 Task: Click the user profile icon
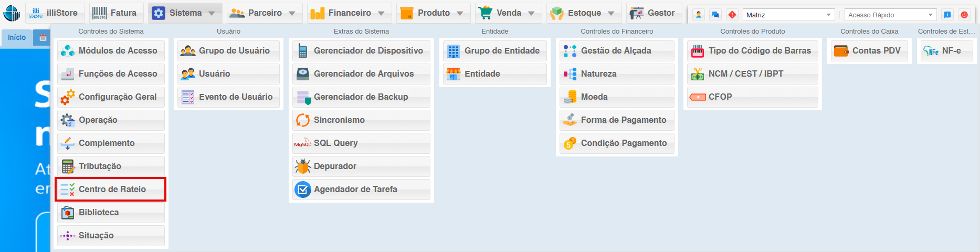tap(699, 15)
